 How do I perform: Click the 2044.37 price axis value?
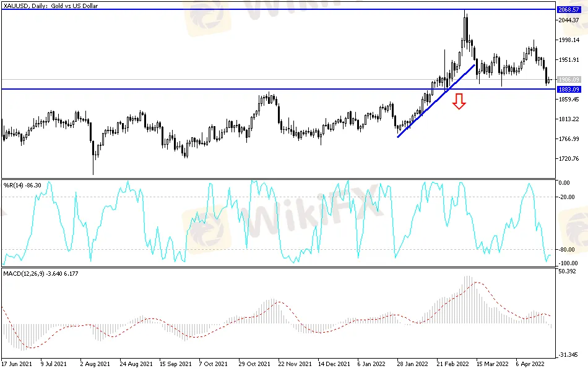pos(568,20)
